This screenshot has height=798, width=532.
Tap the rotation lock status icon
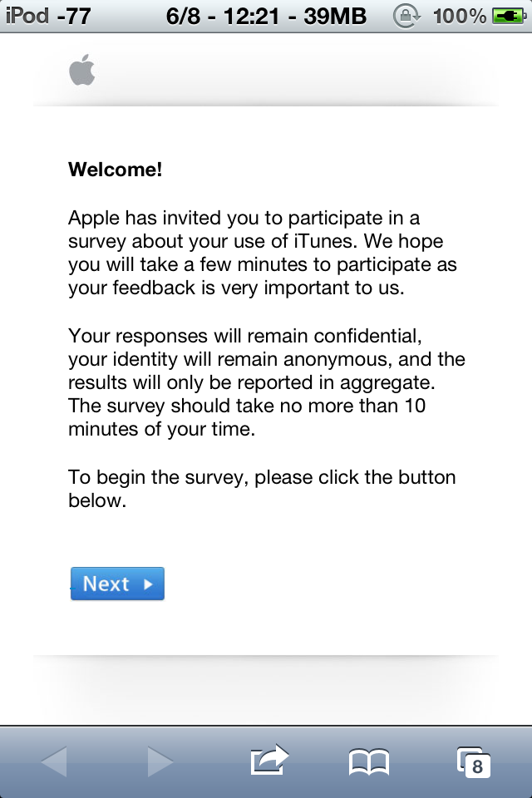click(x=406, y=17)
